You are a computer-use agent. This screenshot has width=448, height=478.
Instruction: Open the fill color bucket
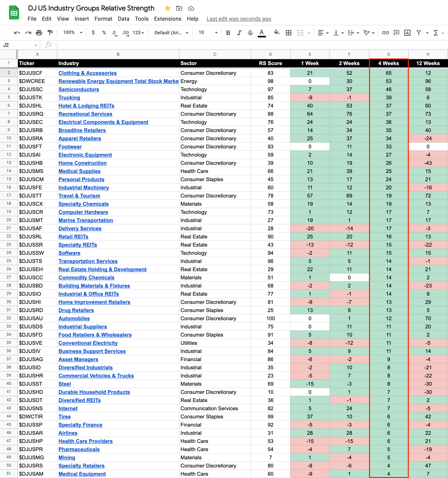coord(276,33)
